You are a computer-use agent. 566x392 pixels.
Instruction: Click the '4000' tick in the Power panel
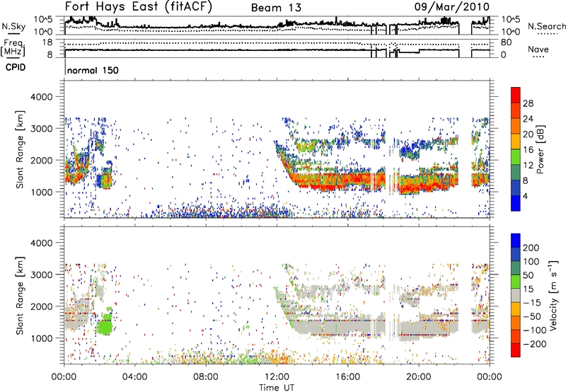[41, 97]
